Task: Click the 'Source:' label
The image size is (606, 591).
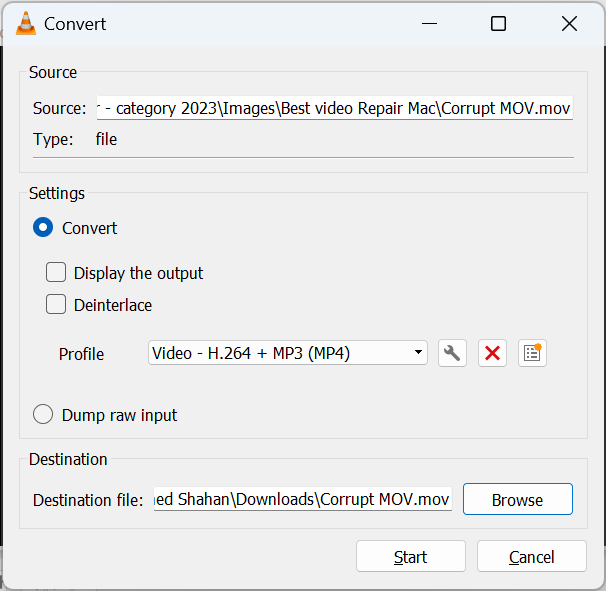Action: point(60,108)
